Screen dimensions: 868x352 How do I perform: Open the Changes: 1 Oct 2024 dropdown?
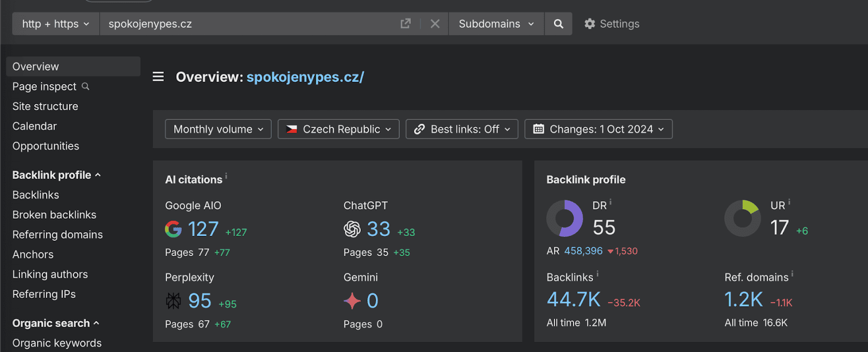598,129
